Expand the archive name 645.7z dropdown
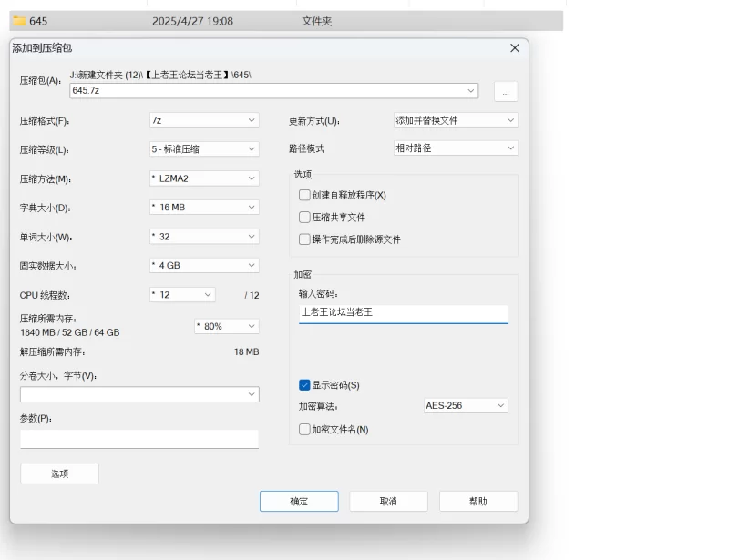Screen dimensions: 729x560 [x=470, y=91]
